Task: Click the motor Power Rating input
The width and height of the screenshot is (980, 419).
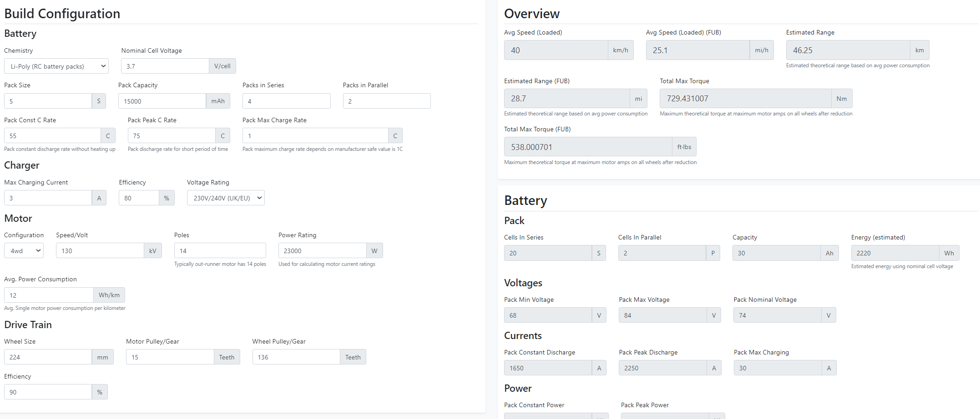Action: click(x=322, y=251)
